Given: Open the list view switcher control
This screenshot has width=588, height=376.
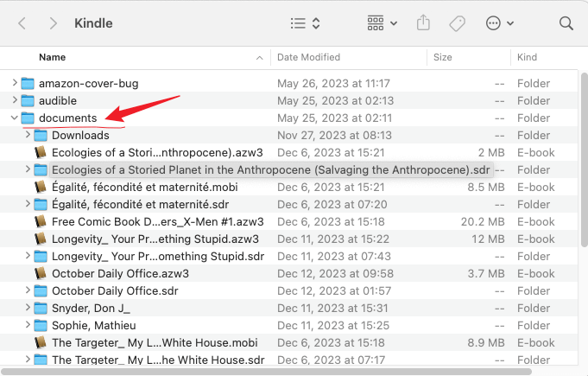Looking at the screenshot, I should tap(305, 23).
